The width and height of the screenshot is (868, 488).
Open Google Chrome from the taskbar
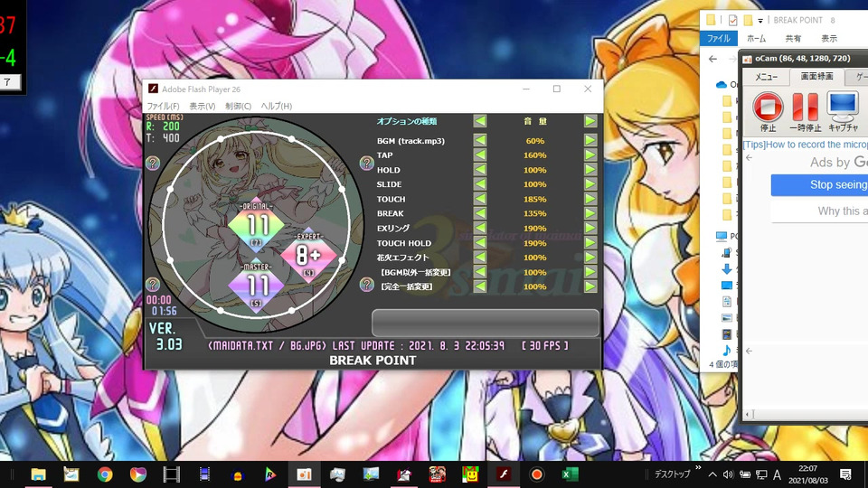pos(105,474)
